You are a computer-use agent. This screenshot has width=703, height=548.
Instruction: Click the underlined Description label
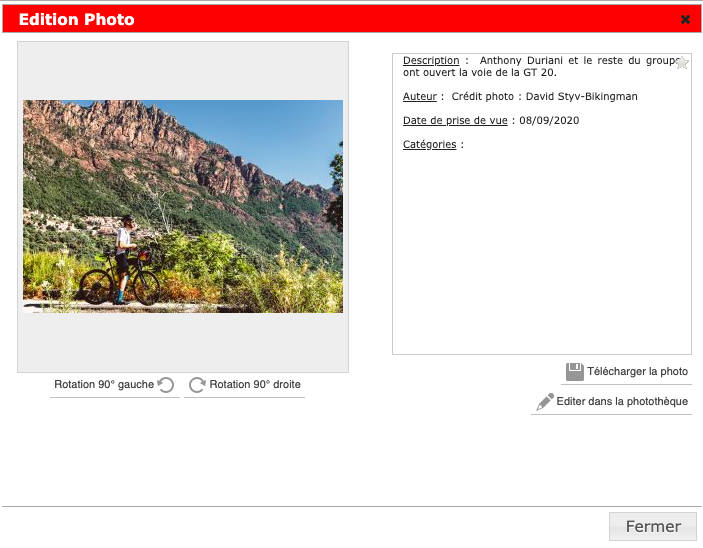[431, 61]
